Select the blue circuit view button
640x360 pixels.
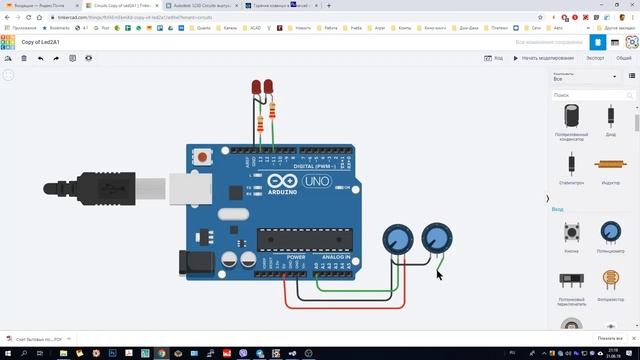pyautogui.click(x=598, y=42)
